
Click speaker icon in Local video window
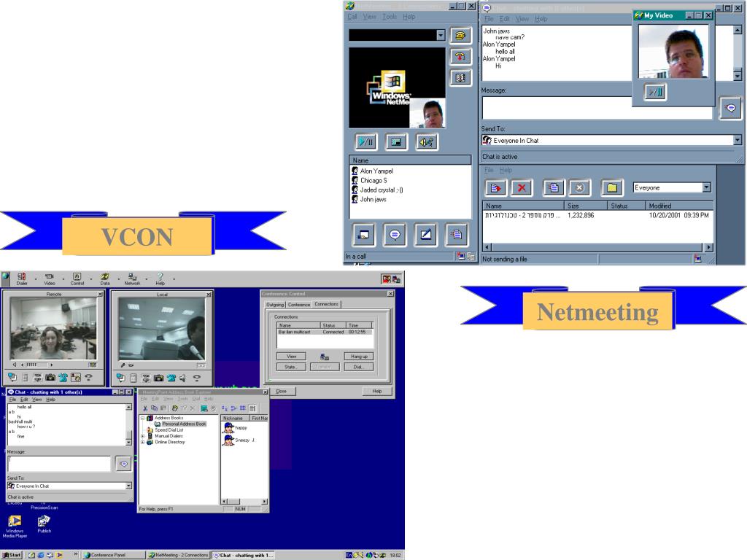click(183, 378)
